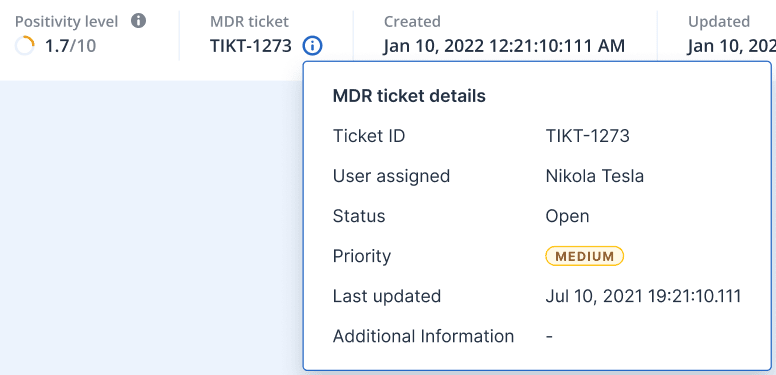
Task: Click the MDR ticket details popup title
Action: point(409,96)
